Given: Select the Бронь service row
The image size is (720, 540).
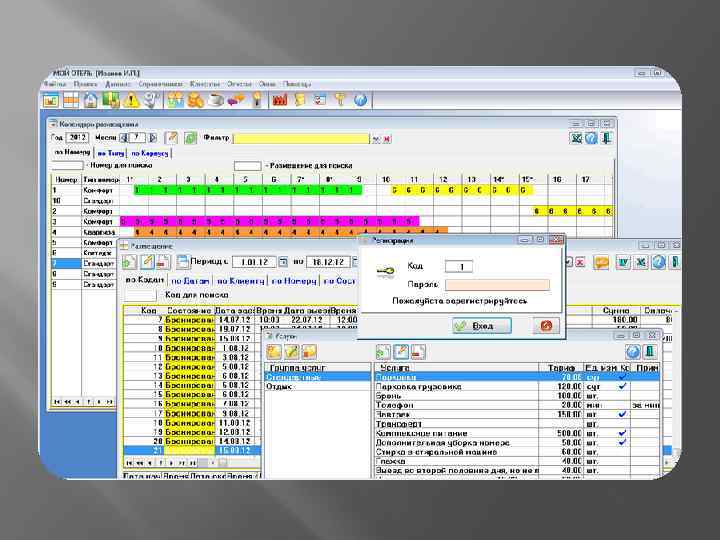Looking at the screenshot, I should click(517, 396).
